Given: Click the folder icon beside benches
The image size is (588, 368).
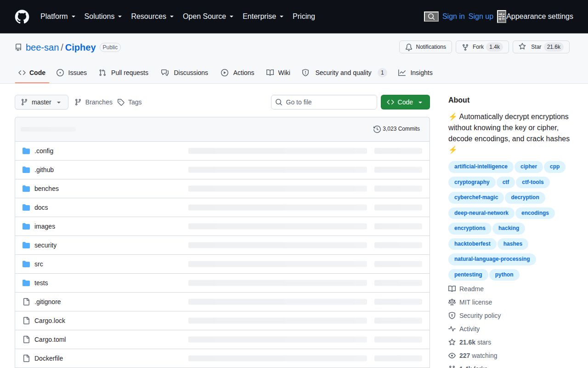Looking at the screenshot, I should tap(26, 189).
